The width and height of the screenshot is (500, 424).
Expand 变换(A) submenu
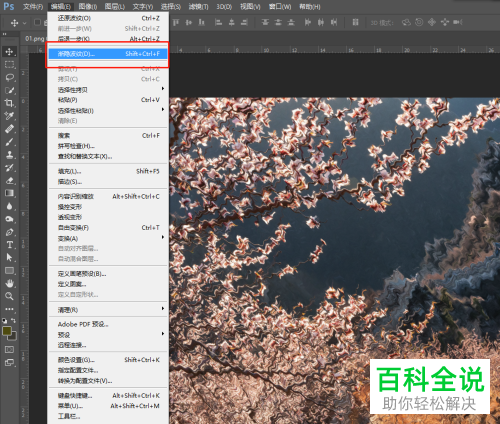pos(163,237)
